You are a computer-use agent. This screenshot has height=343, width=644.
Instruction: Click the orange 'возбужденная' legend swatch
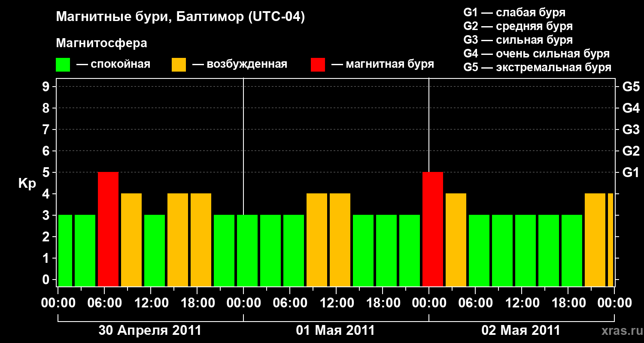point(179,65)
